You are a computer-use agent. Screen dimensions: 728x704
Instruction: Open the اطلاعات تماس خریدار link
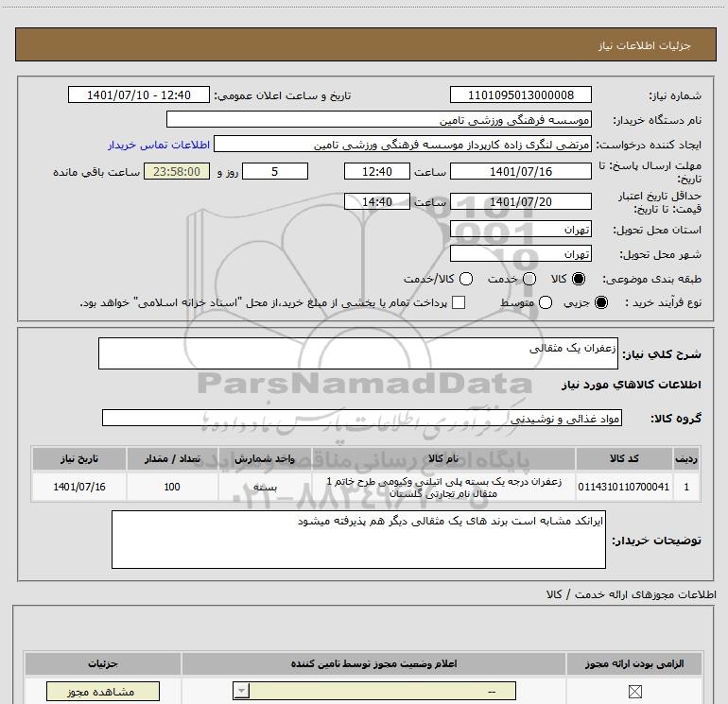click(x=159, y=145)
